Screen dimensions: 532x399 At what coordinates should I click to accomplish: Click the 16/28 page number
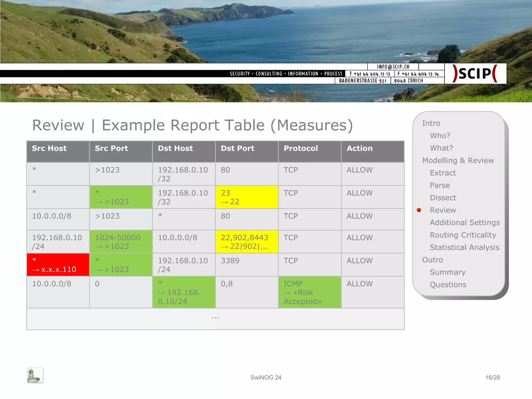[x=492, y=377]
